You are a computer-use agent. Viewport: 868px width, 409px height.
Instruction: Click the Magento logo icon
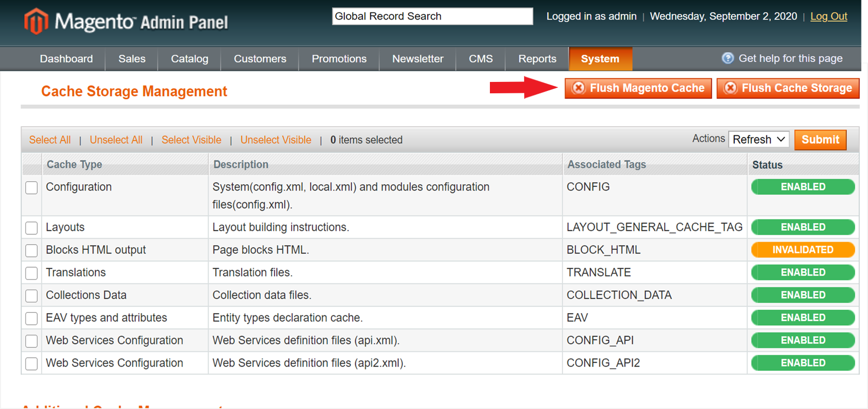point(36,21)
